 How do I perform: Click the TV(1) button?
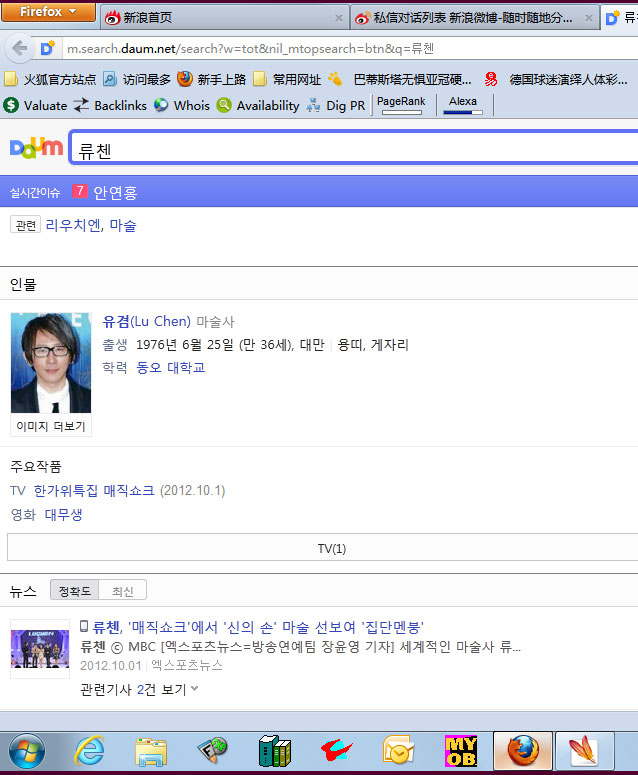tap(323, 548)
